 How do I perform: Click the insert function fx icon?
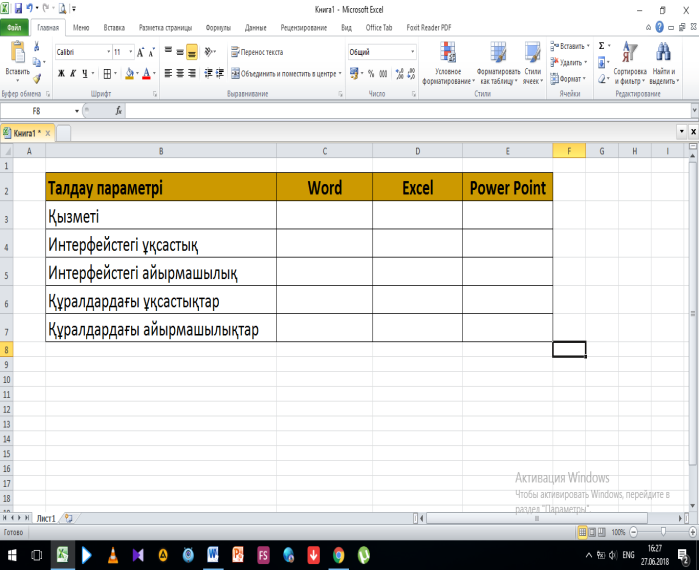119,111
